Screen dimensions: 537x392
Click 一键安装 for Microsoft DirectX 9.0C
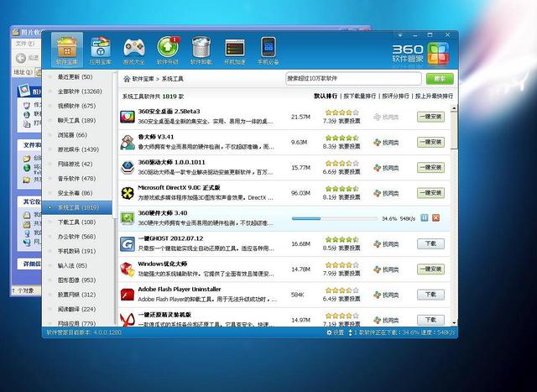click(x=430, y=193)
